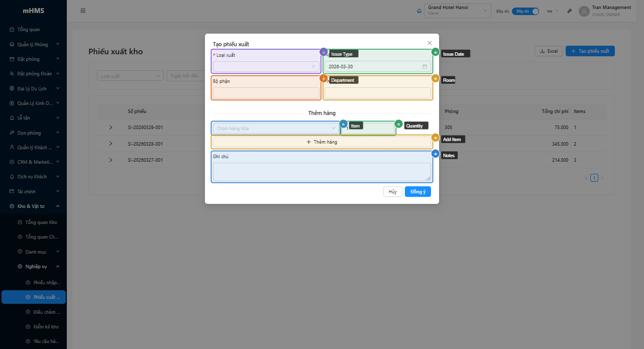This screenshot has width=644, height=349.
Task: Click the home icon beside the hotel selector
Action: pyautogui.click(x=419, y=11)
